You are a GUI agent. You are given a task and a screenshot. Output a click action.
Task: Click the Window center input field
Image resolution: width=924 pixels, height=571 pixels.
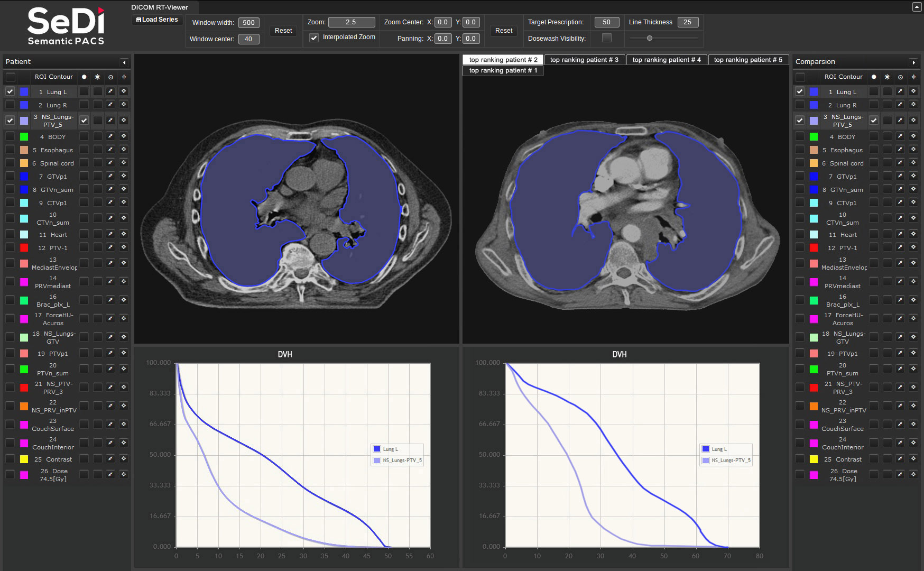(x=248, y=39)
